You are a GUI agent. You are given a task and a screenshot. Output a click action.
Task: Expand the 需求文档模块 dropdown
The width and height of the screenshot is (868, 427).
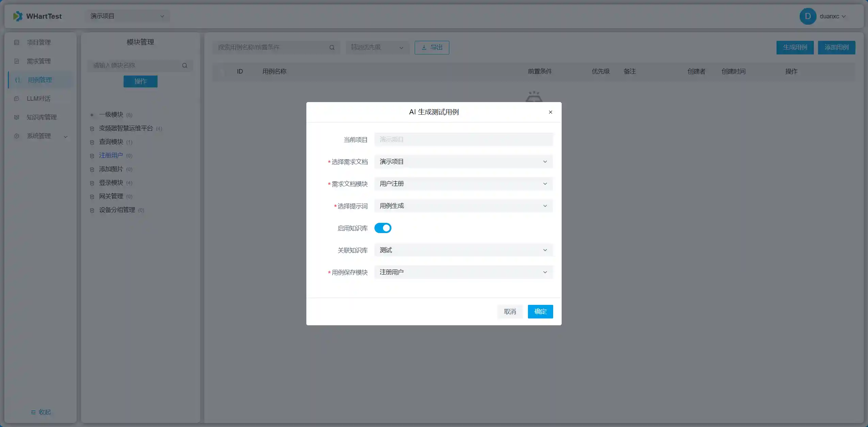[463, 184]
